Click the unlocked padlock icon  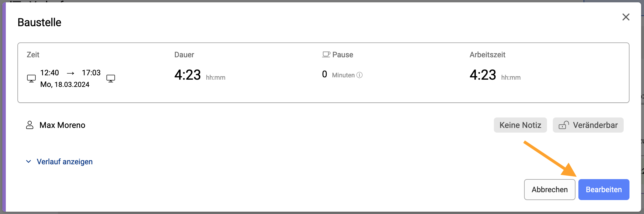click(x=564, y=125)
